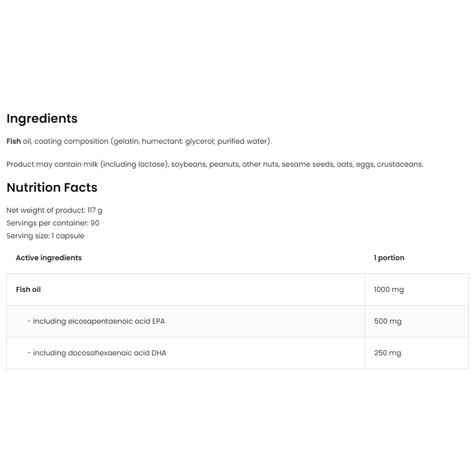Click the allergen warning about milk and soybeans
Viewport: 476px width, 476px height.
(x=215, y=164)
